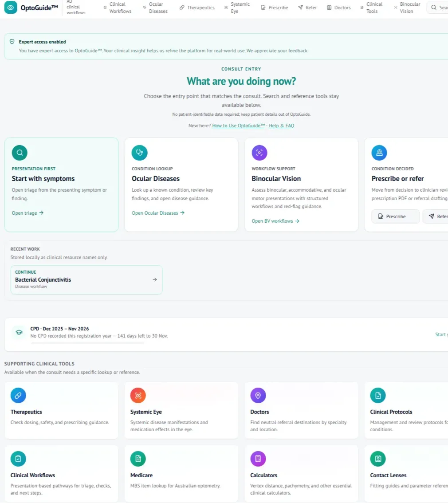The image size is (448, 503).
Task: Click the Contact Lenses card icon
Action: click(378, 459)
